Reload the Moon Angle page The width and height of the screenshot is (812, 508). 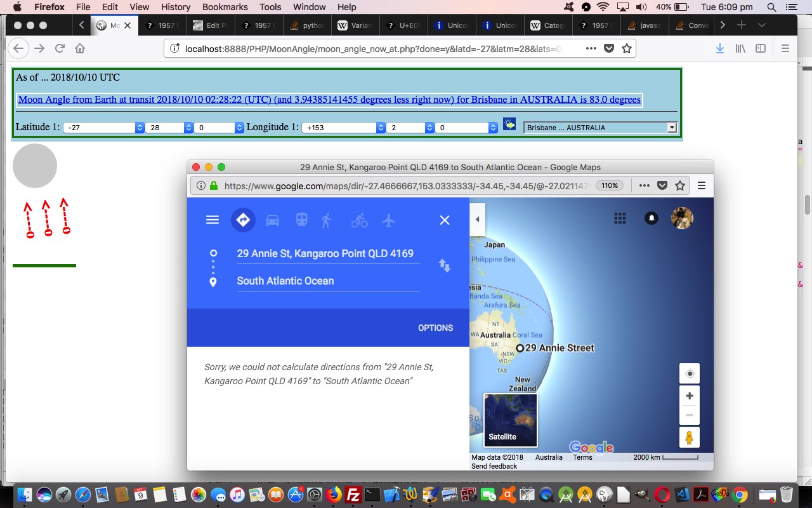pos(60,48)
